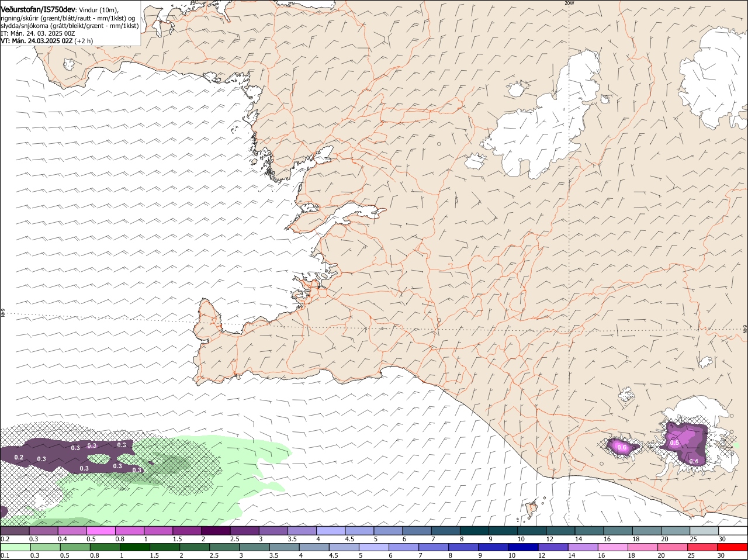
Task: Select the 2.5 swatch in the upper legend row
Action: tap(244, 531)
